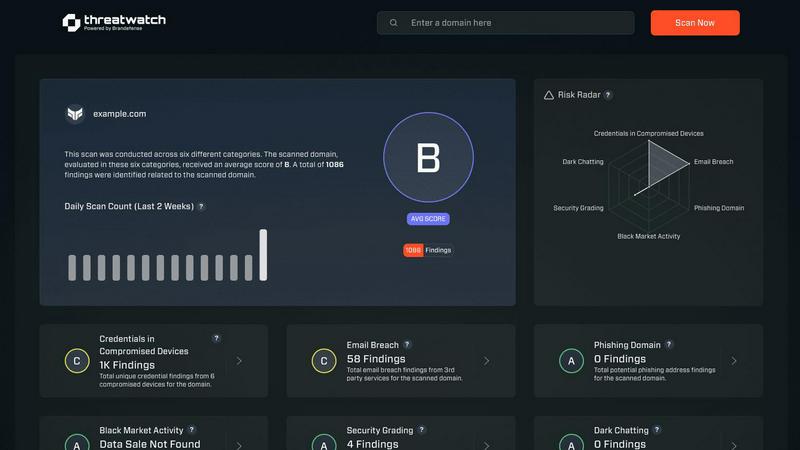Click the example.com domain icon
Image resolution: width=800 pixels, height=450 pixels.
75,114
